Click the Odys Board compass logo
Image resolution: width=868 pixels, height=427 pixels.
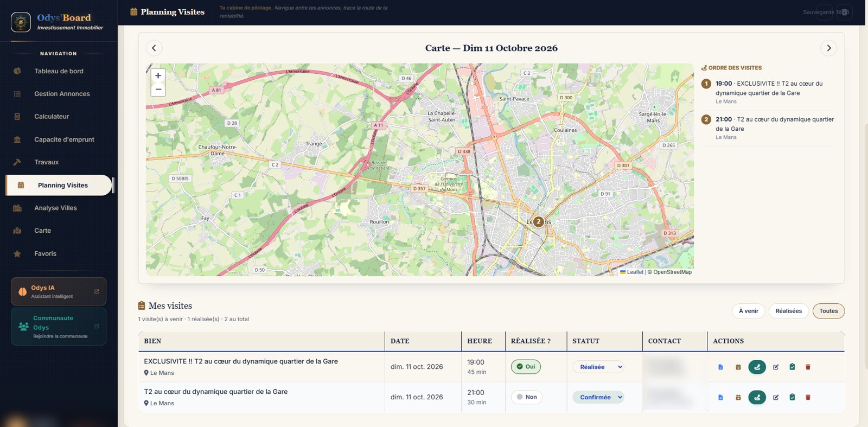coord(21,22)
